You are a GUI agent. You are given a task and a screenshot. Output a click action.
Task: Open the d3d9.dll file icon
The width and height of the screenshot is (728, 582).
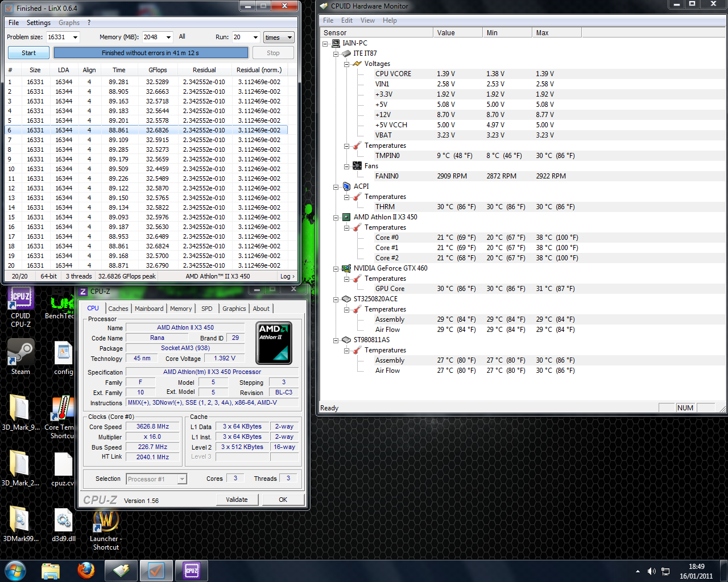(x=63, y=523)
